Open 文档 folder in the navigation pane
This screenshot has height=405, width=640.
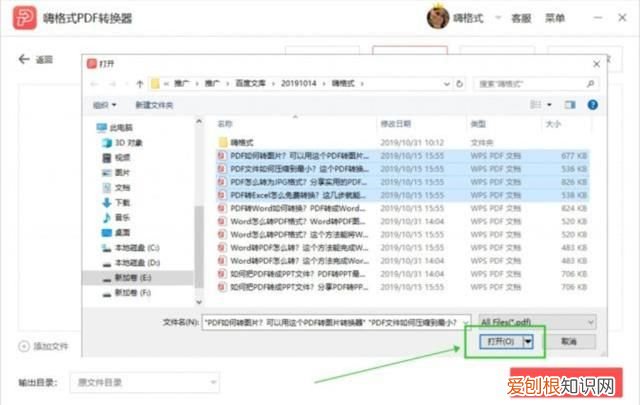point(116,188)
